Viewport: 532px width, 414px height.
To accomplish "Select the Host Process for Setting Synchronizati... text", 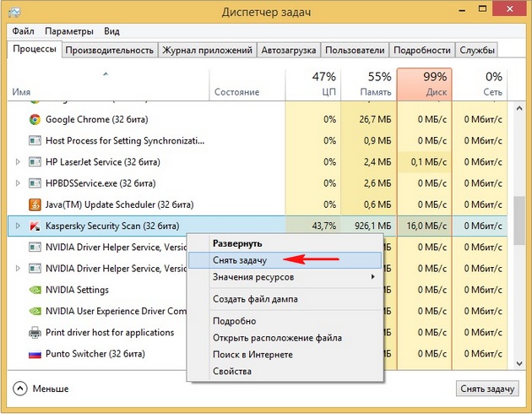I will (x=125, y=140).
